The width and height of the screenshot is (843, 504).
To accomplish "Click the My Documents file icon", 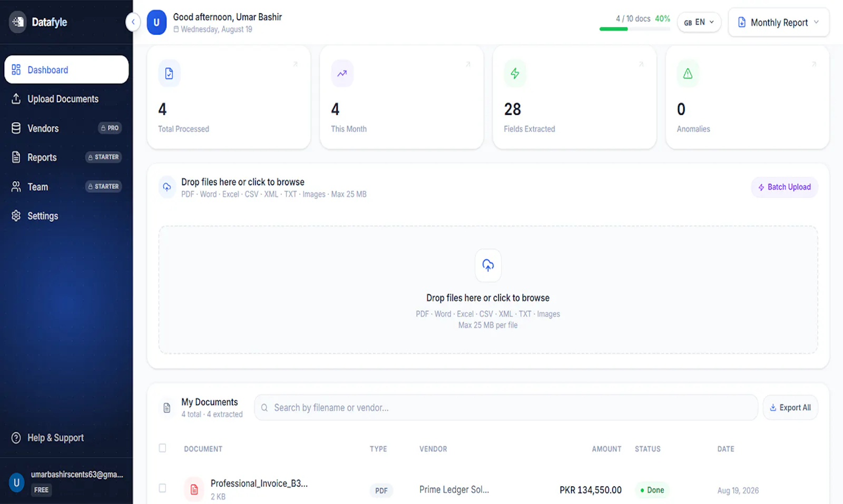I will tap(167, 408).
